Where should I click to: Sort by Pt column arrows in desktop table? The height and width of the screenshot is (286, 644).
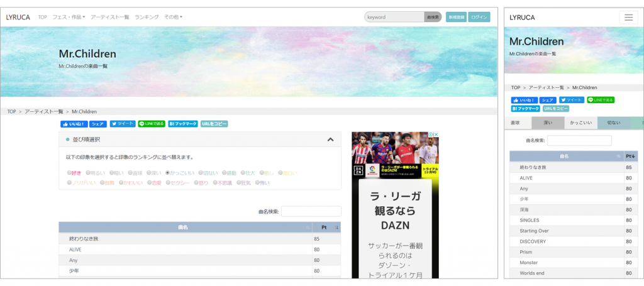[337, 228]
